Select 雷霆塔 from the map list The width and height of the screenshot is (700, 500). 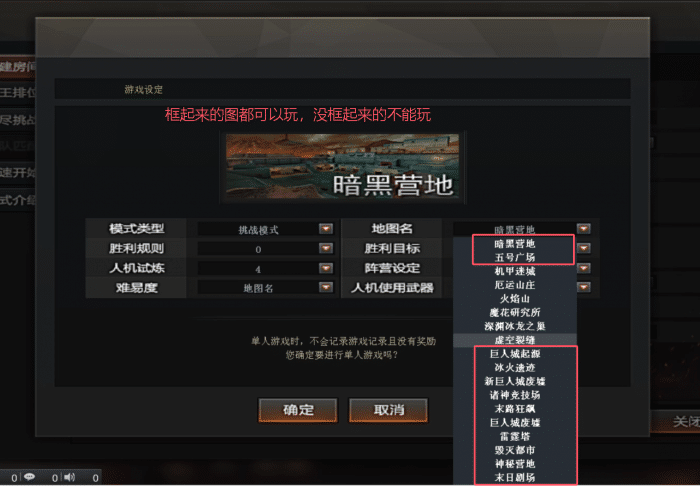pyautogui.click(x=515, y=437)
